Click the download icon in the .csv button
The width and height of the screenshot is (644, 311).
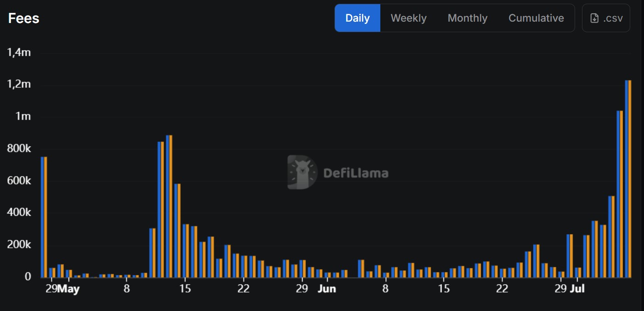pos(594,18)
